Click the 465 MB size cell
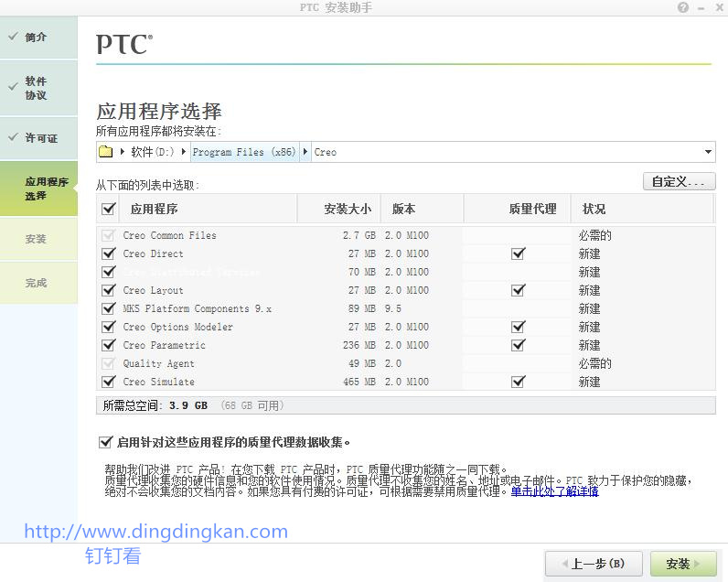This screenshot has height=582, width=728. (x=359, y=382)
